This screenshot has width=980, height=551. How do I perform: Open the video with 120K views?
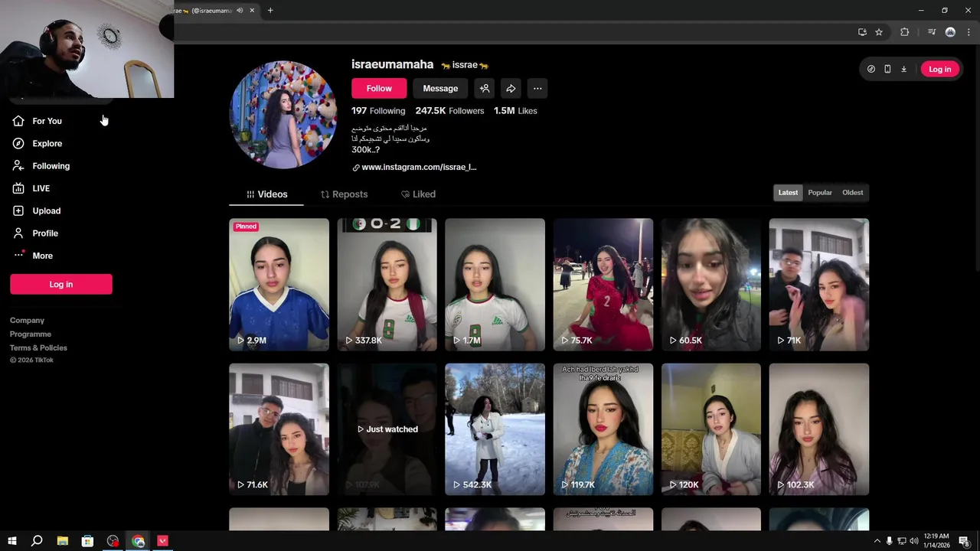(x=711, y=429)
